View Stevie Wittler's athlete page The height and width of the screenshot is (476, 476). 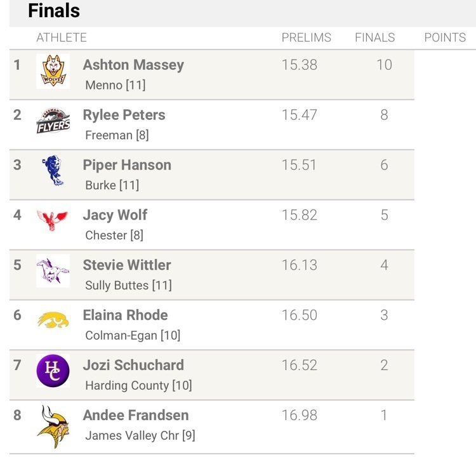pos(127,265)
